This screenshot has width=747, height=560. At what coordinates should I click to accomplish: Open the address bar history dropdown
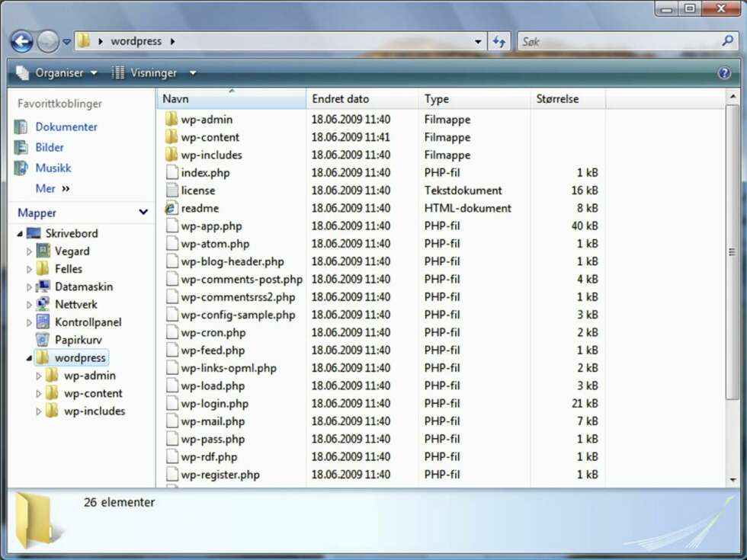coord(478,42)
